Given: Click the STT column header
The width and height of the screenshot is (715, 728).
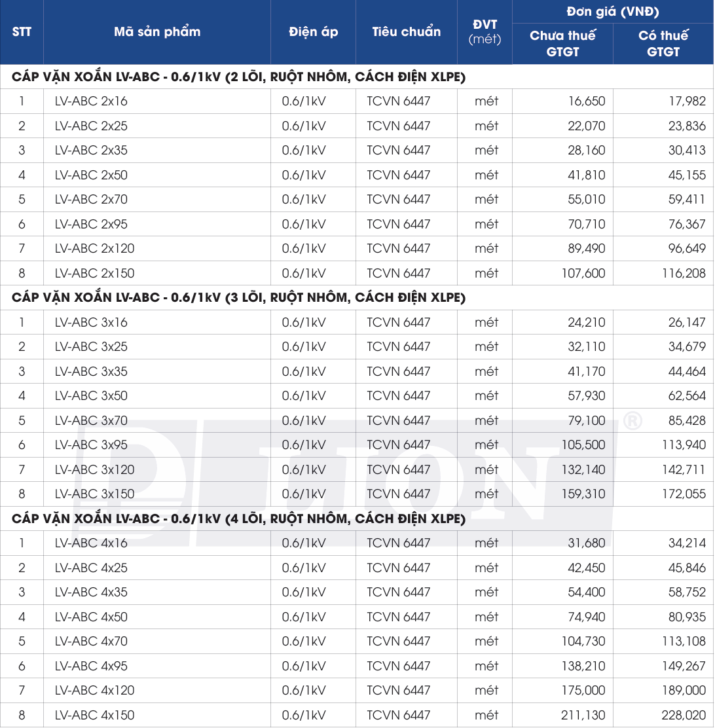Looking at the screenshot, I should coord(22,32).
